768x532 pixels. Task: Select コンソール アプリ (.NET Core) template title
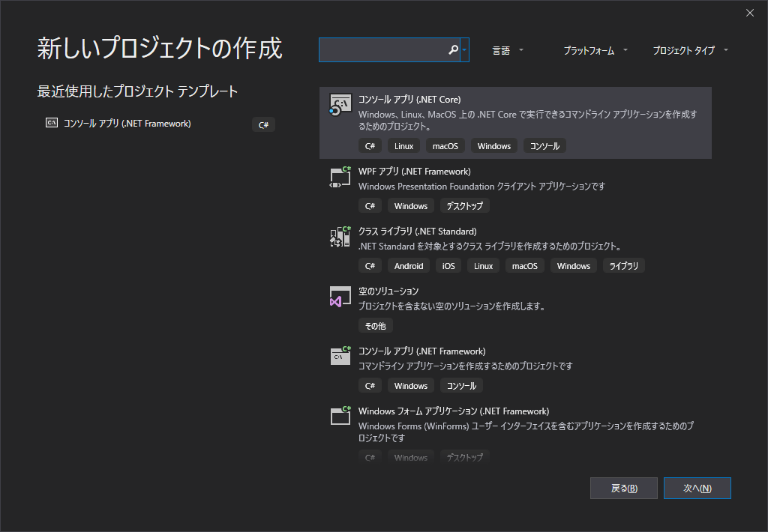(x=409, y=100)
